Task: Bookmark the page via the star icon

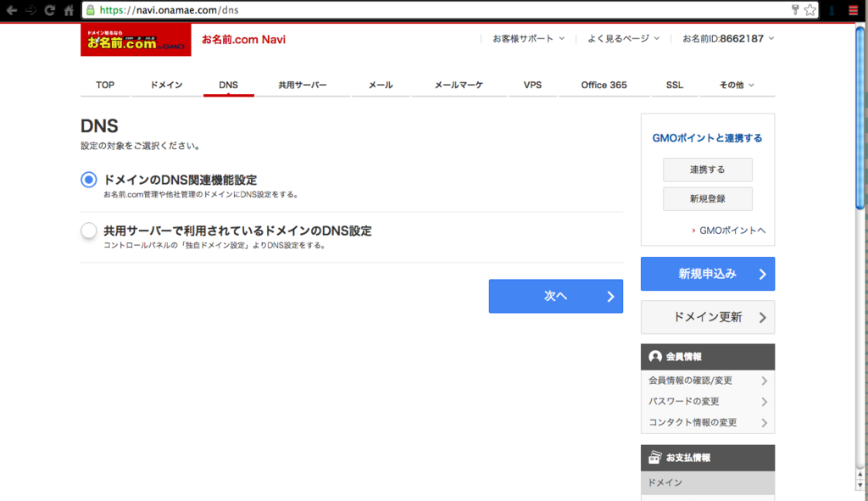Action: pyautogui.click(x=810, y=11)
